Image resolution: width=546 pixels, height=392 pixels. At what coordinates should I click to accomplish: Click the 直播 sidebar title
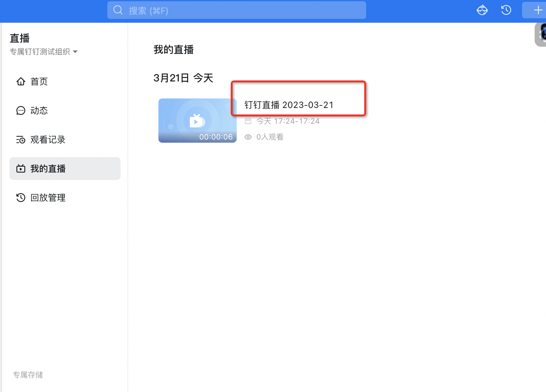20,38
